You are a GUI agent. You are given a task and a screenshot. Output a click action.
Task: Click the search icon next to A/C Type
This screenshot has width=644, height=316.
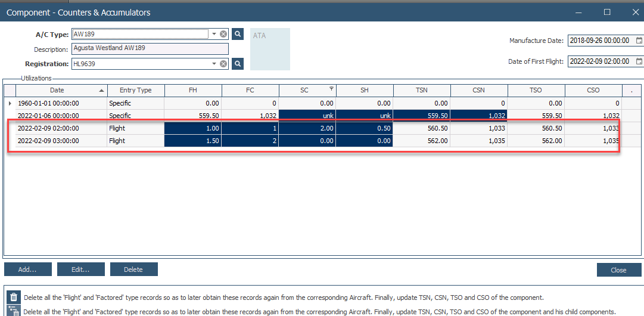pos(238,34)
